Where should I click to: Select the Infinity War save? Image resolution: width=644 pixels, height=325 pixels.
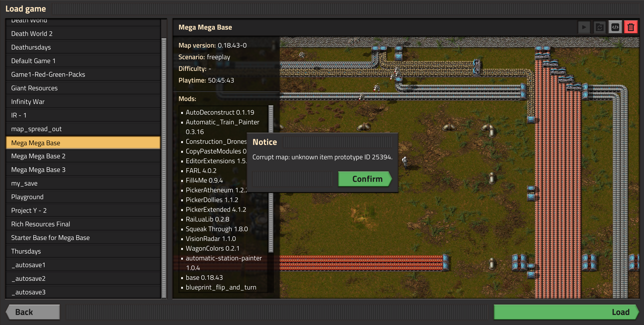[x=83, y=102]
